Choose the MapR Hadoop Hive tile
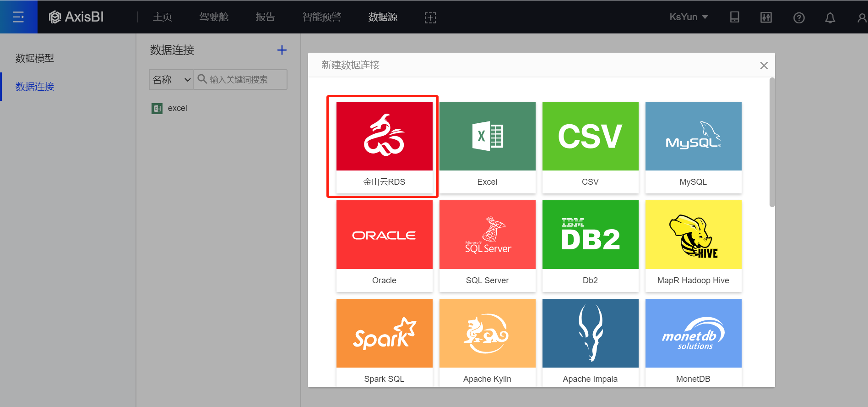Viewport: 868px width, 407px height. click(693, 246)
